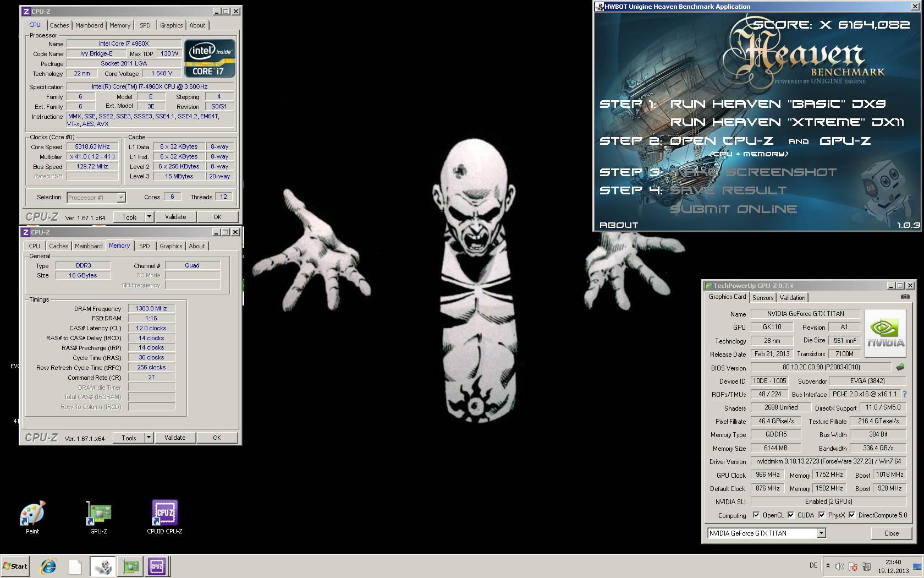Image resolution: width=924 pixels, height=578 pixels.
Task: Click the CPU Specification field
Action: click(x=150, y=86)
